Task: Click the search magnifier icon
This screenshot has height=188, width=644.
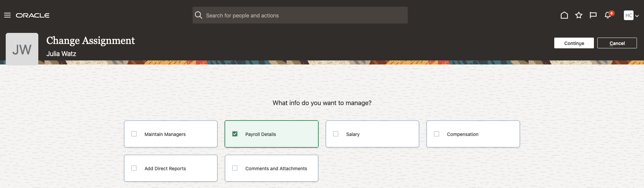Action: click(x=199, y=15)
